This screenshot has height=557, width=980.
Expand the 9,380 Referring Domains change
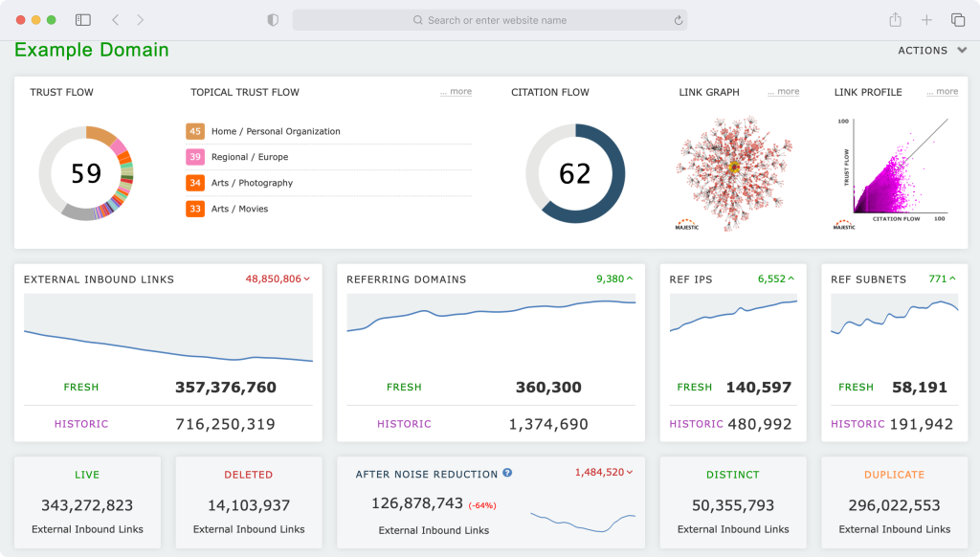pyautogui.click(x=614, y=278)
